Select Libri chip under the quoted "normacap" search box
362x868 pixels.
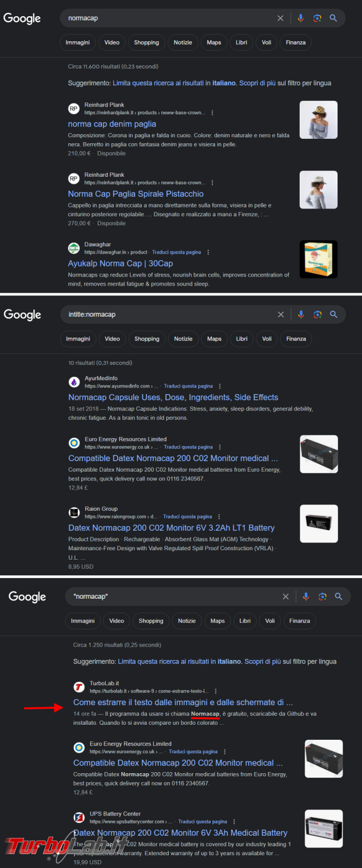(x=245, y=621)
